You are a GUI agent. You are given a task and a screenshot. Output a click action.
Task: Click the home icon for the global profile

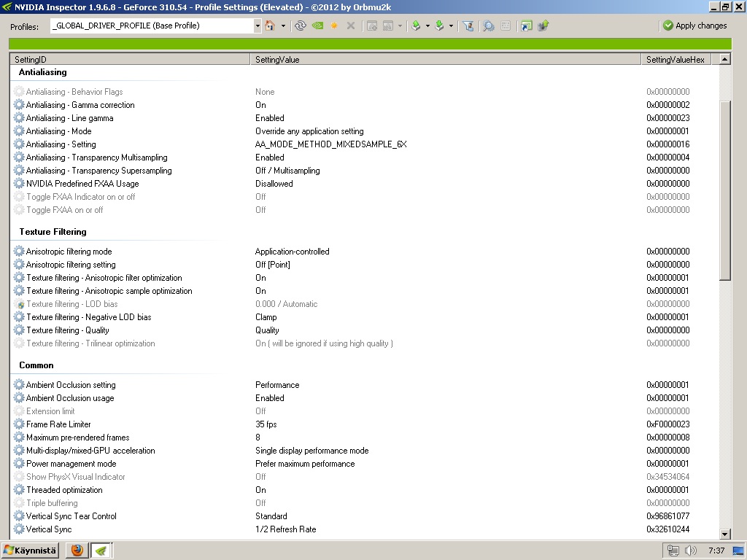270,26
